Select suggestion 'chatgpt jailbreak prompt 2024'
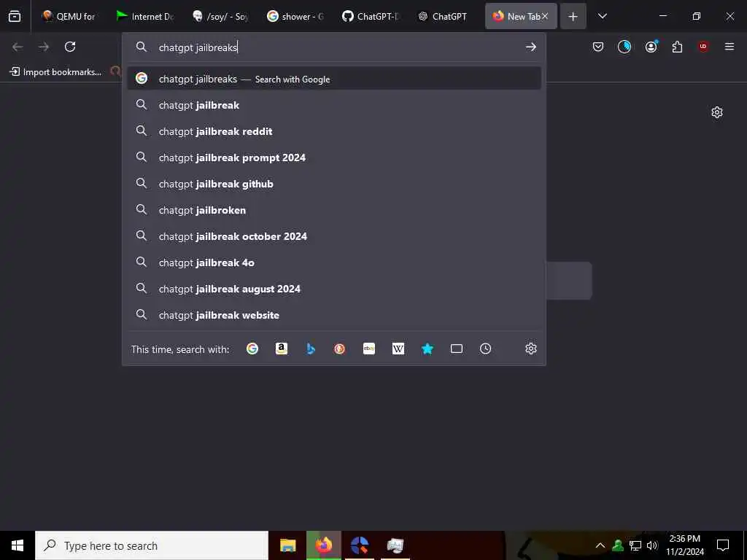This screenshot has width=747, height=560. coord(334,157)
